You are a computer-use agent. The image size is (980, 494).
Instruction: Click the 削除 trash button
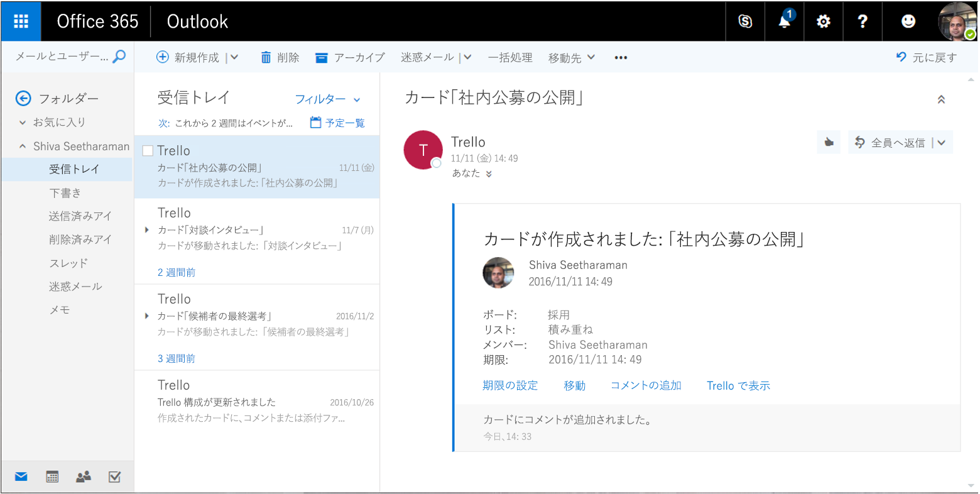(280, 57)
